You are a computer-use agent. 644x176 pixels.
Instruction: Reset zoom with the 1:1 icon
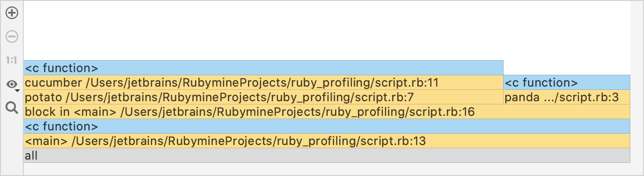tap(12, 60)
